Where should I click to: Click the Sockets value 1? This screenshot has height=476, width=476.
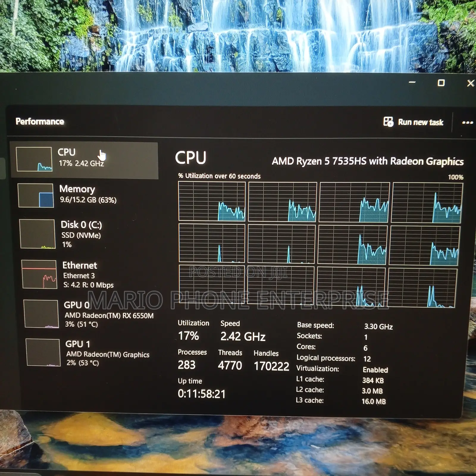366,337
